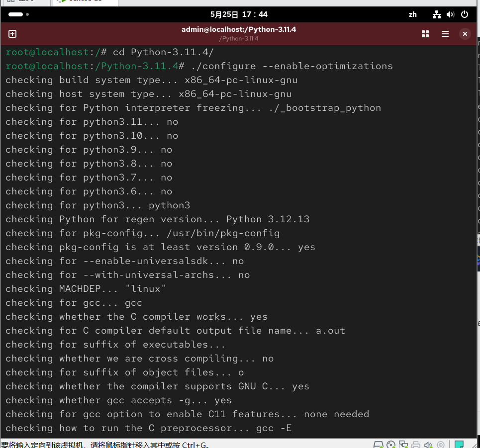This screenshot has width=480, height=448.
Task: Click the line 'checking for python3.6... no'
Action: [x=89, y=191]
